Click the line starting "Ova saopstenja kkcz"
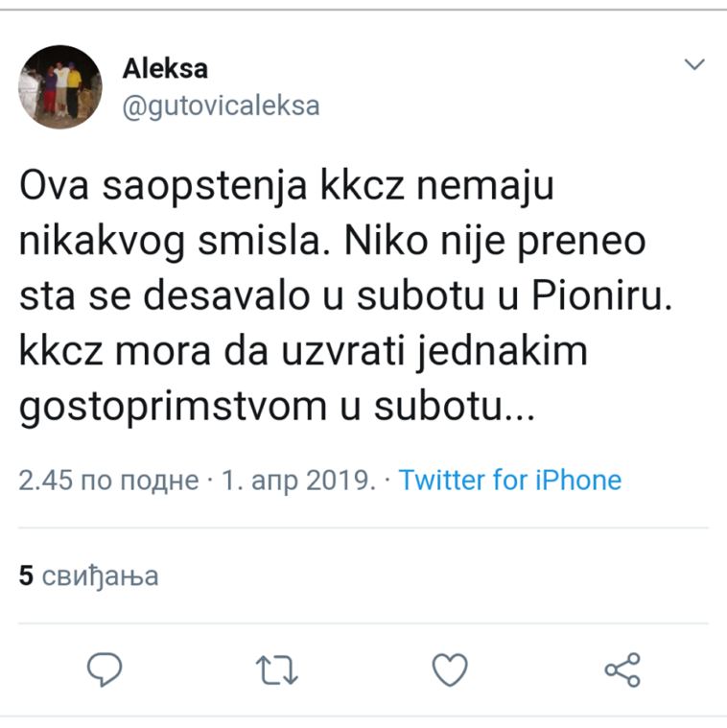Image resolution: width=727 pixels, height=728 pixels. click(x=287, y=185)
